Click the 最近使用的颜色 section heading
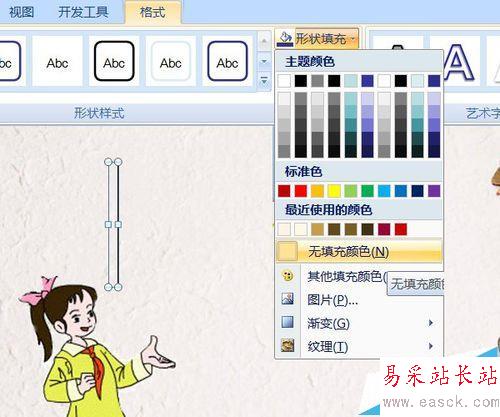500x417 pixels. coord(329,210)
